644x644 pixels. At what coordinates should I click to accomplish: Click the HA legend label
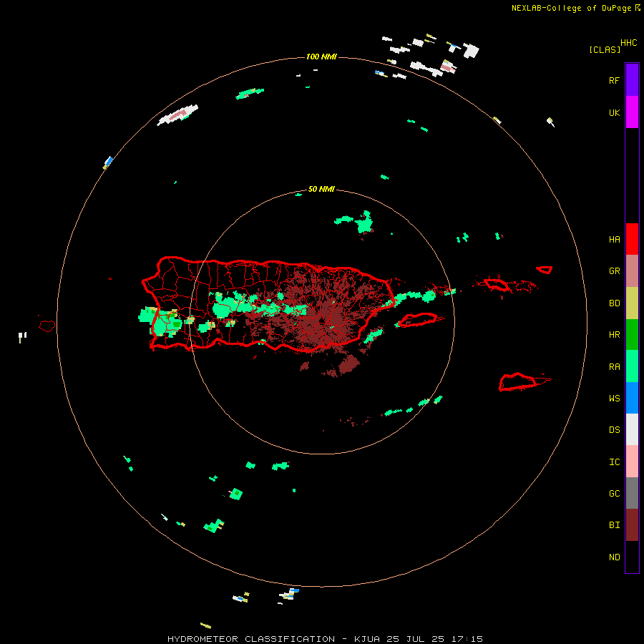(x=614, y=240)
